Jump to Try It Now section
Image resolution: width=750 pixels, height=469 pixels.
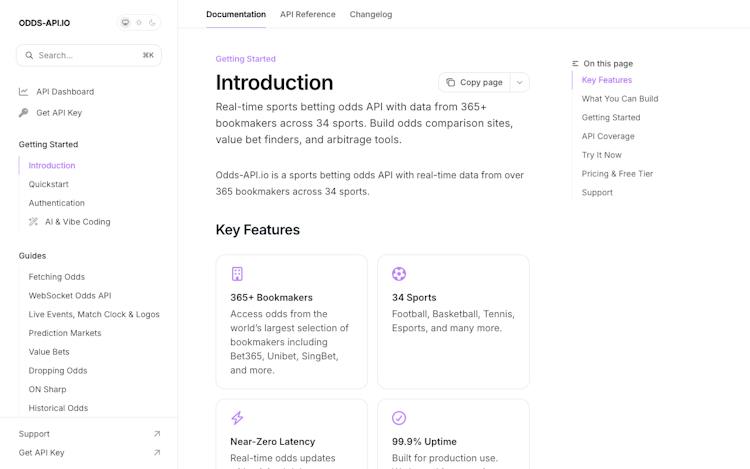click(602, 155)
